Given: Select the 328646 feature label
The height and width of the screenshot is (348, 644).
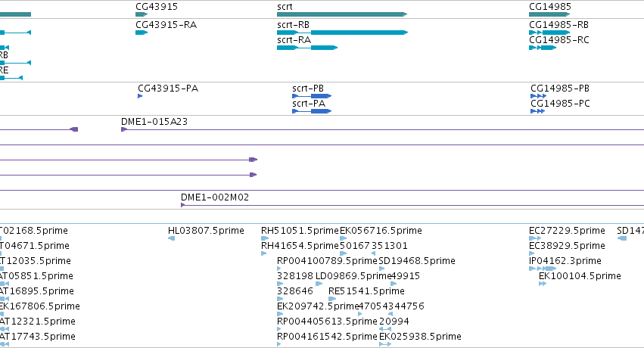Looking at the screenshot, I should (295, 291).
